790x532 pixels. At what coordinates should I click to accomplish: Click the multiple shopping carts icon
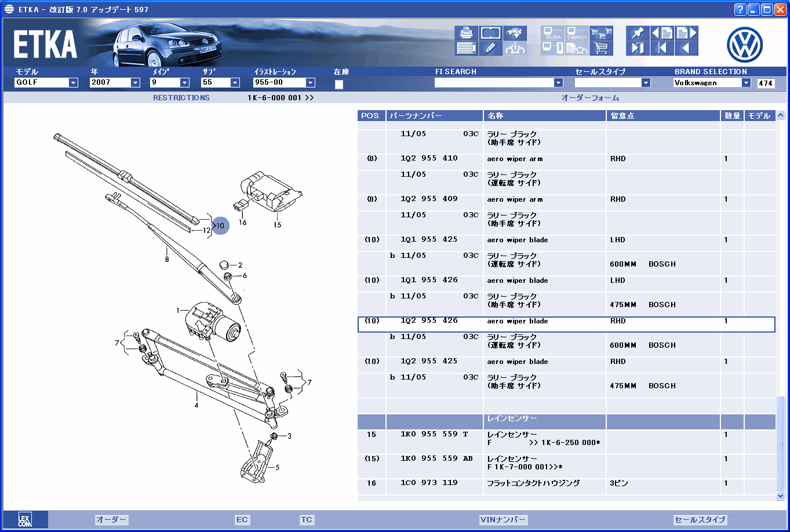[602, 33]
